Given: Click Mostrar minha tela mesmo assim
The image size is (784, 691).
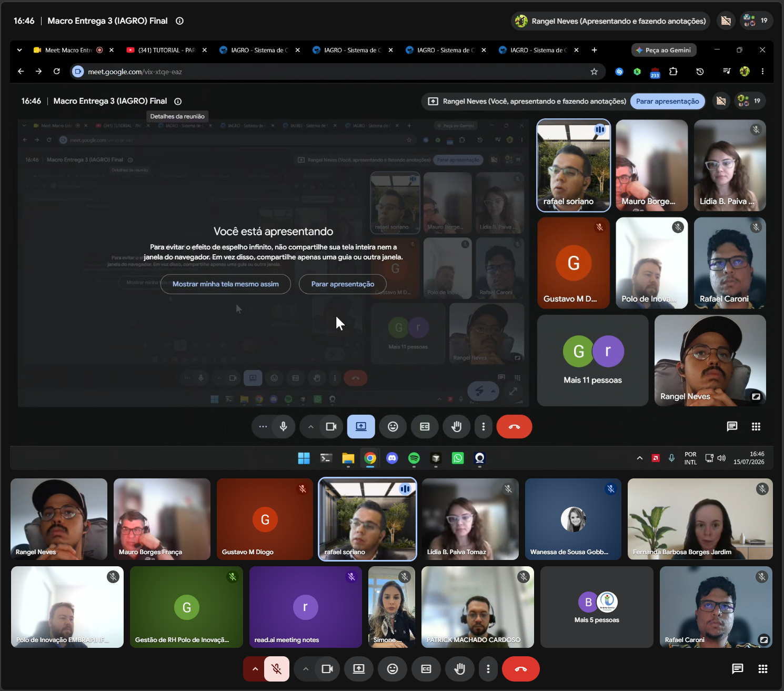Looking at the screenshot, I should point(226,284).
